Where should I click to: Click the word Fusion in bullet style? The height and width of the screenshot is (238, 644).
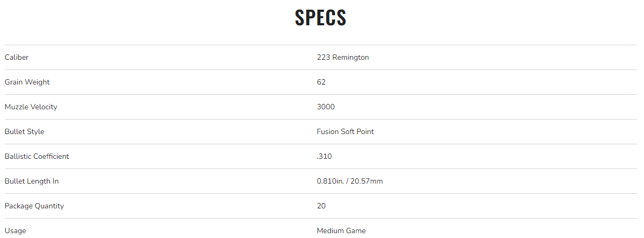[327, 131]
